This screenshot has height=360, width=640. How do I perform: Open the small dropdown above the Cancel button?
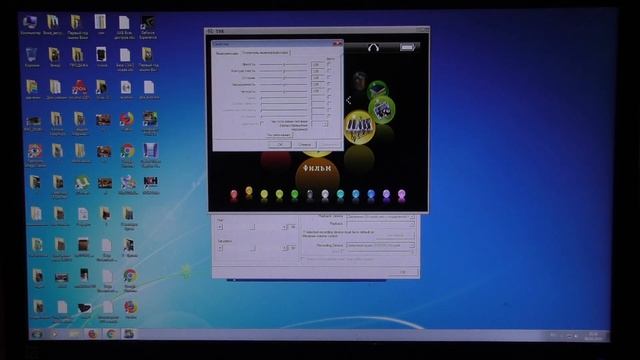(319, 124)
